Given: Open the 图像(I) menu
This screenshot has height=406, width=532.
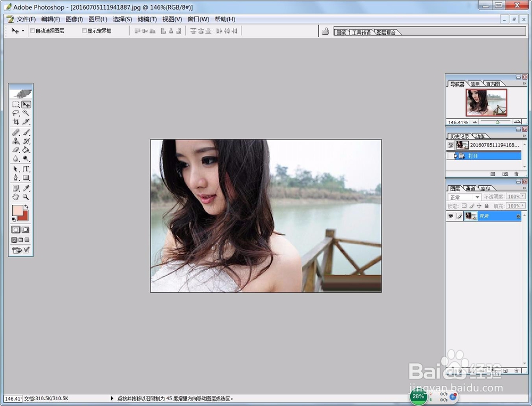Looking at the screenshot, I should tap(74, 19).
